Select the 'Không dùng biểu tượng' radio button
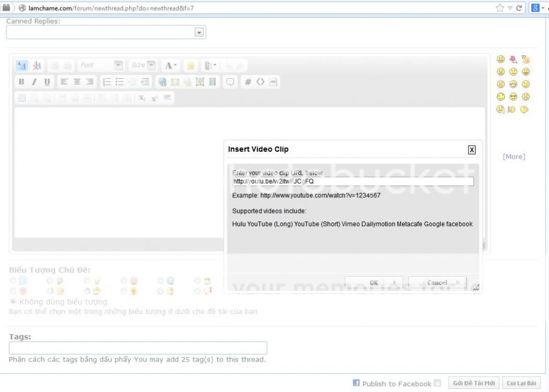The image size is (549, 392). 13,301
